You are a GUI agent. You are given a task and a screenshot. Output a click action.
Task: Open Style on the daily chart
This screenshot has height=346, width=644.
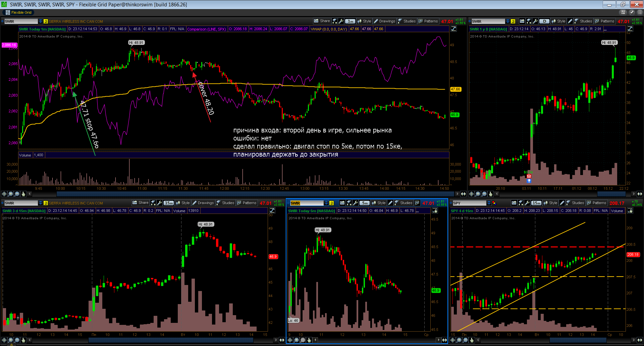point(558,21)
